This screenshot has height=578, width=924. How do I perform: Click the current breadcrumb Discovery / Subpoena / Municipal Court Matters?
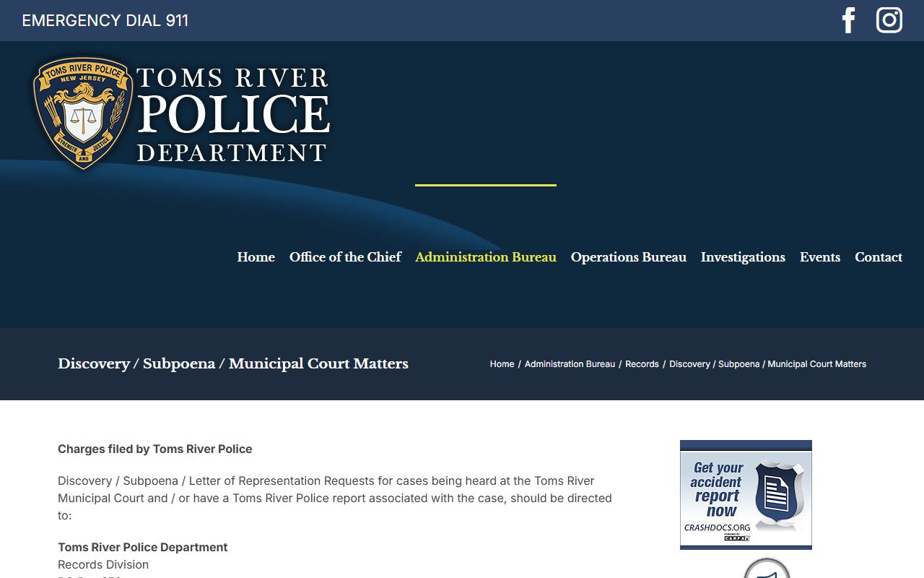click(x=767, y=364)
